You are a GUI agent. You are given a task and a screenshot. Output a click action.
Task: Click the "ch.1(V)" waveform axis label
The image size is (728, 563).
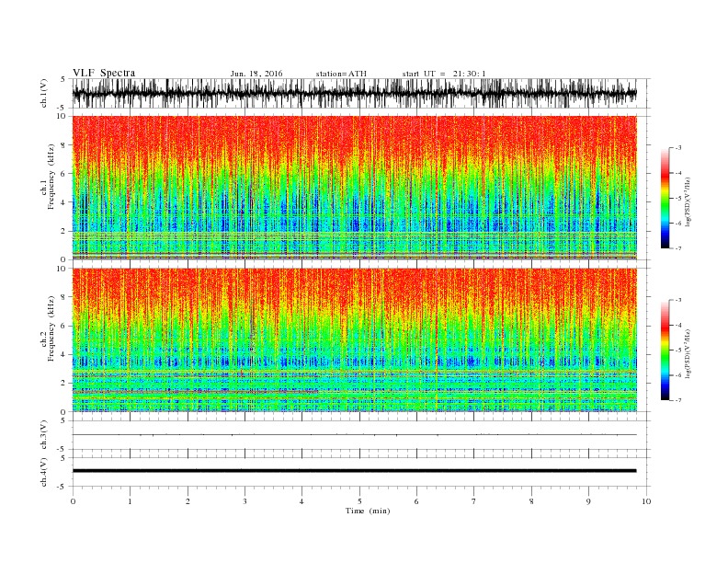point(44,94)
